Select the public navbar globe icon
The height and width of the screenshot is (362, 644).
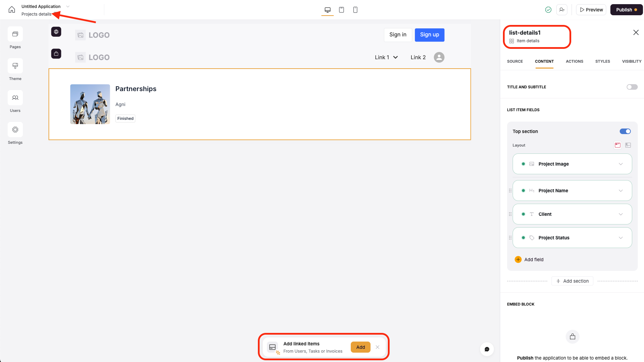pyautogui.click(x=56, y=32)
